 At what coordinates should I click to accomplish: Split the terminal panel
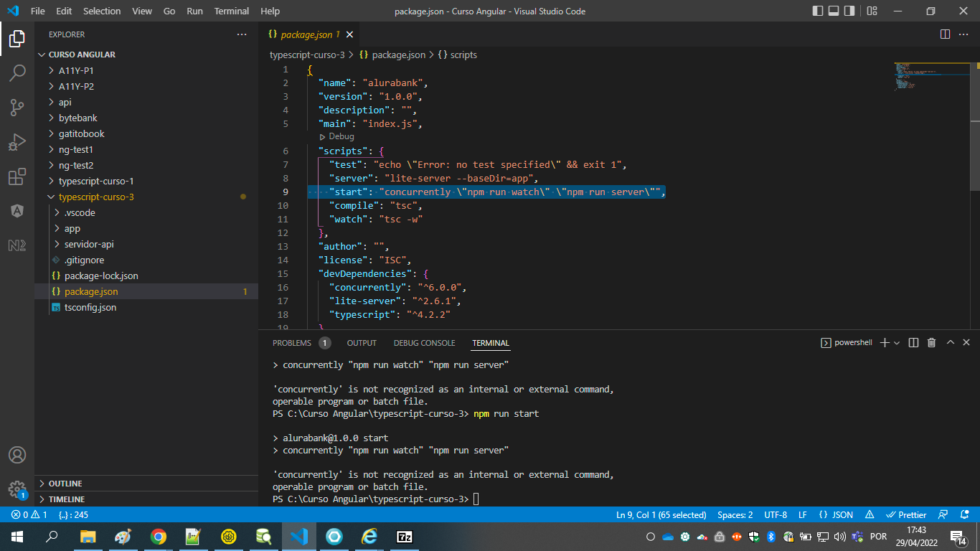click(x=913, y=343)
